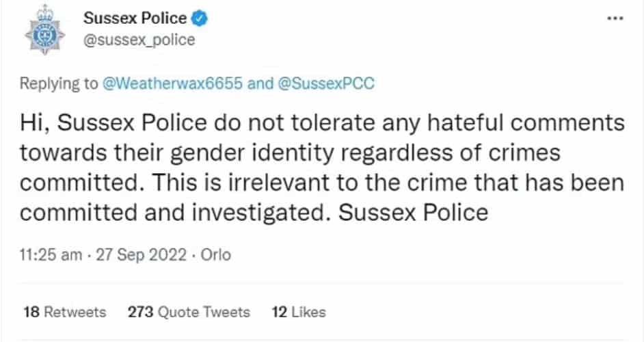Click the 11:25 am timestamp
Screen dimensions: 644x342
[x=51, y=255]
